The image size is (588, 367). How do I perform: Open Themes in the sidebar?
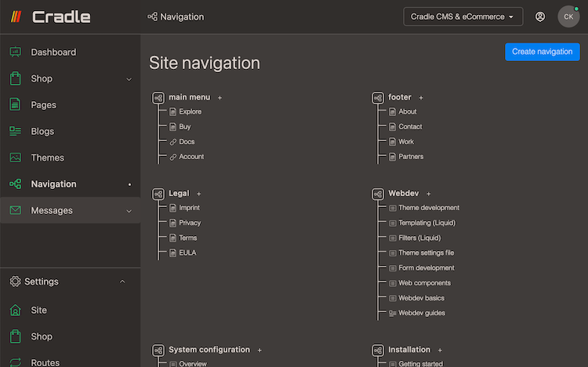(x=48, y=158)
